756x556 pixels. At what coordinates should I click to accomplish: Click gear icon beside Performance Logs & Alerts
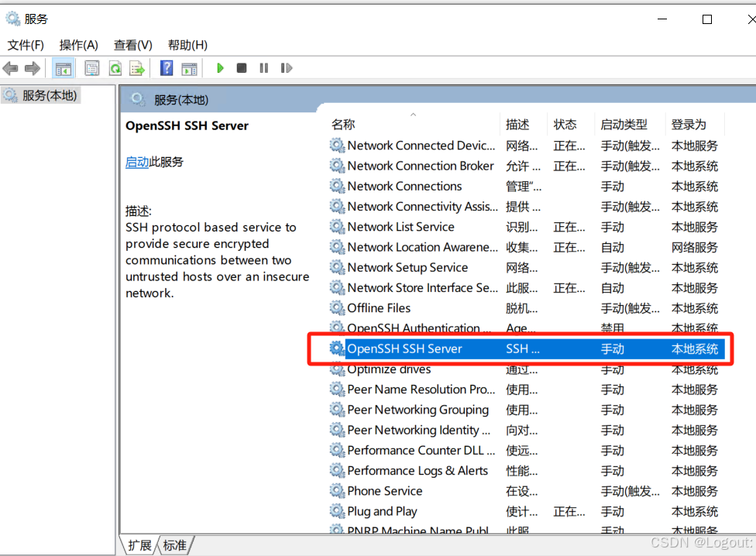point(337,470)
